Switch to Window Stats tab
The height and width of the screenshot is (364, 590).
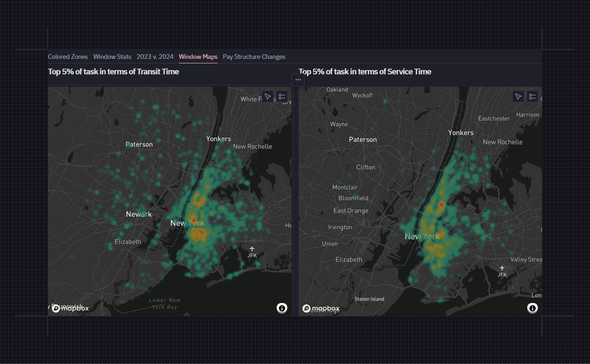[112, 57]
